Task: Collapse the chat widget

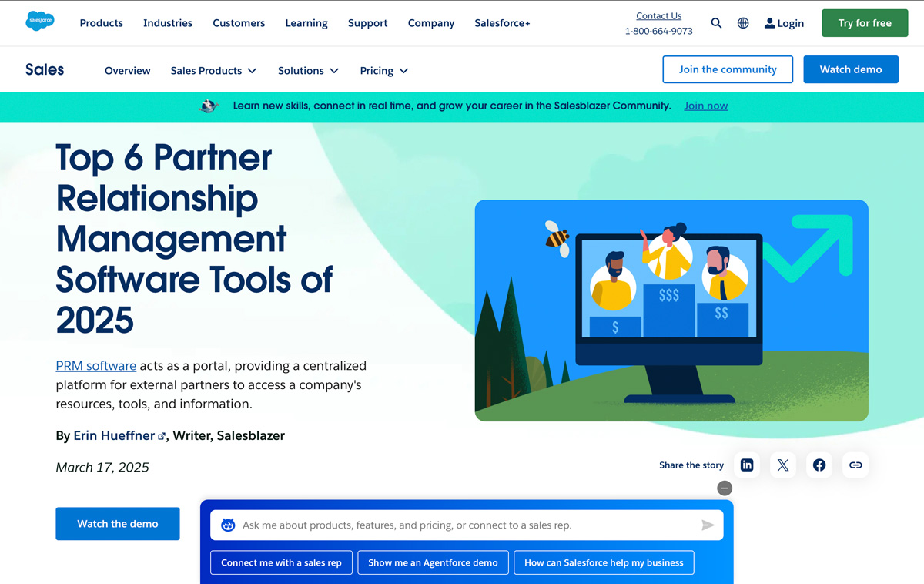Action: click(724, 488)
